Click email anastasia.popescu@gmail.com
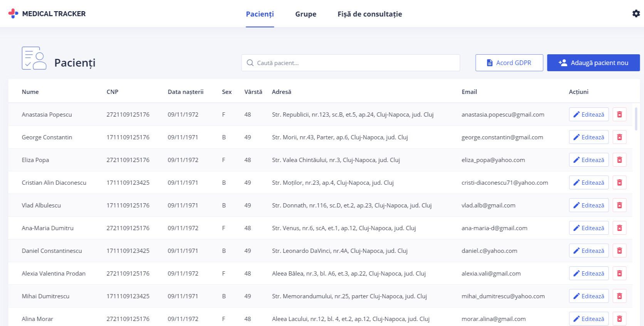This screenshot has height=326, width=644. point(503,114)
